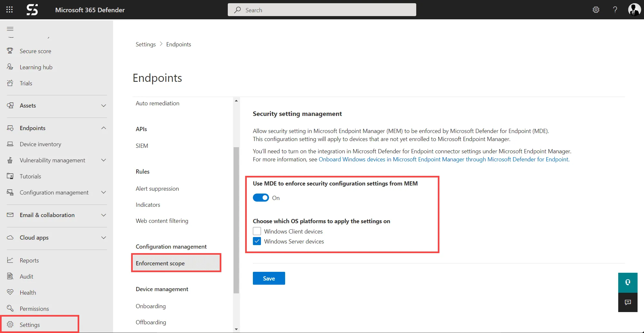Open the feedback chat widget
This screenshot has width=644, height=333.
click(628, 302)
